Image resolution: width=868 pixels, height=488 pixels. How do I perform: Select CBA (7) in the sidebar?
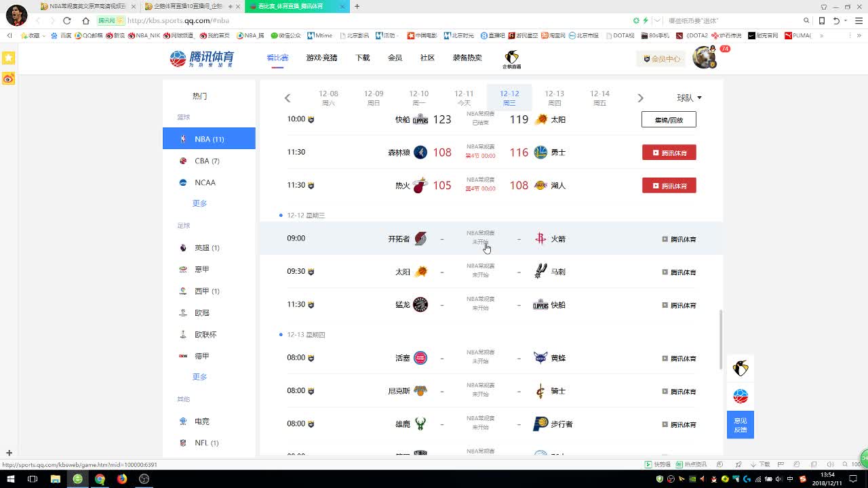coord(207,161)
